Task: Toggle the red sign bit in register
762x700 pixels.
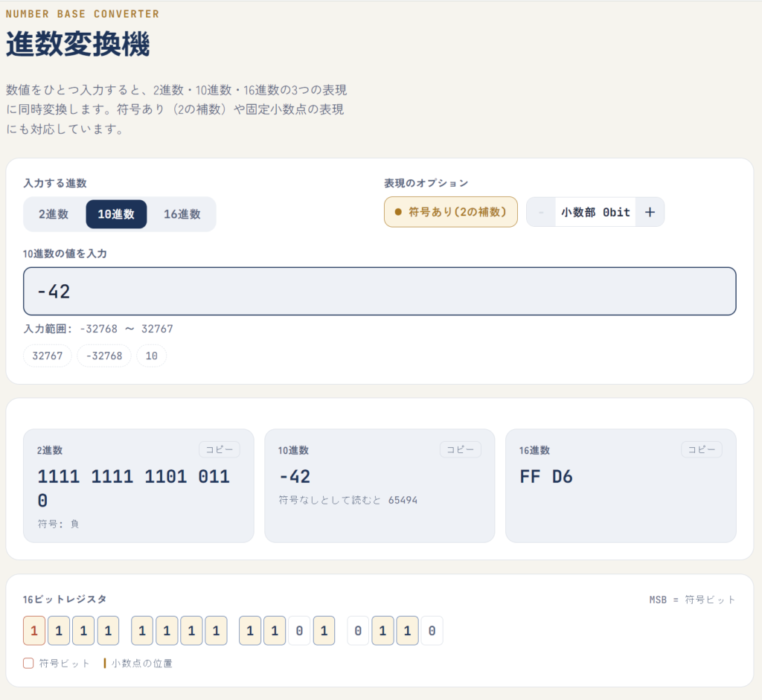Action: tap(34, 631)
